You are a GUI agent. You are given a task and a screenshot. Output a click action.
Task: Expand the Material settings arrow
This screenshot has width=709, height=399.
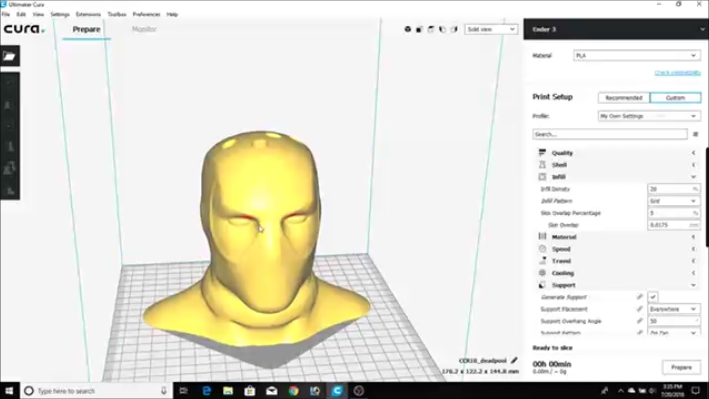point(693,237)
